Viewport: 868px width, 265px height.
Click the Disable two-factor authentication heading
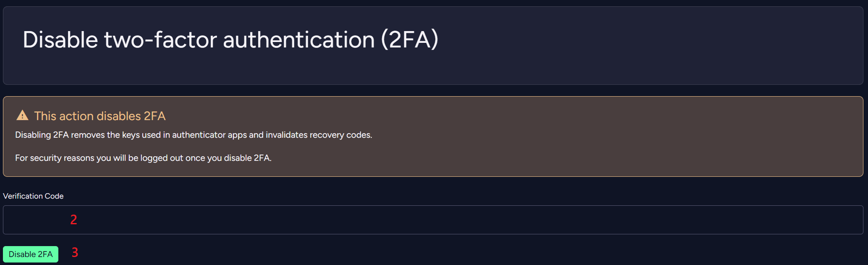231,40
